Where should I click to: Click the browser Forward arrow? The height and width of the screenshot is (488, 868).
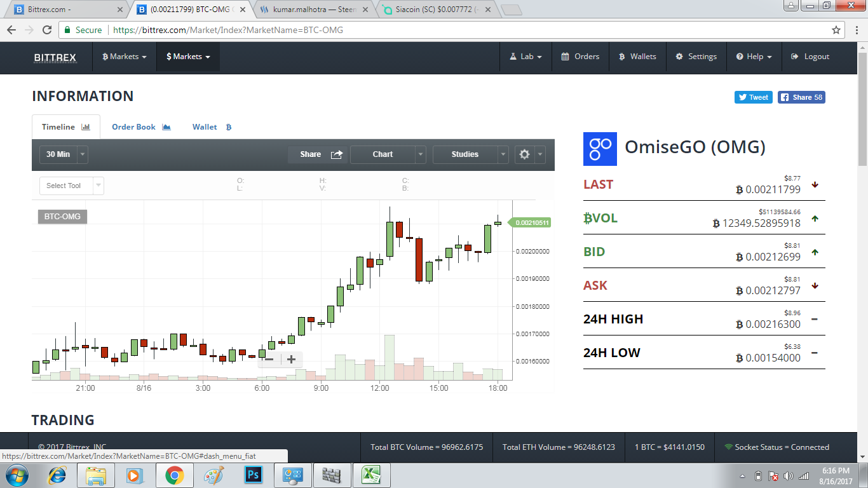[29, 30]
